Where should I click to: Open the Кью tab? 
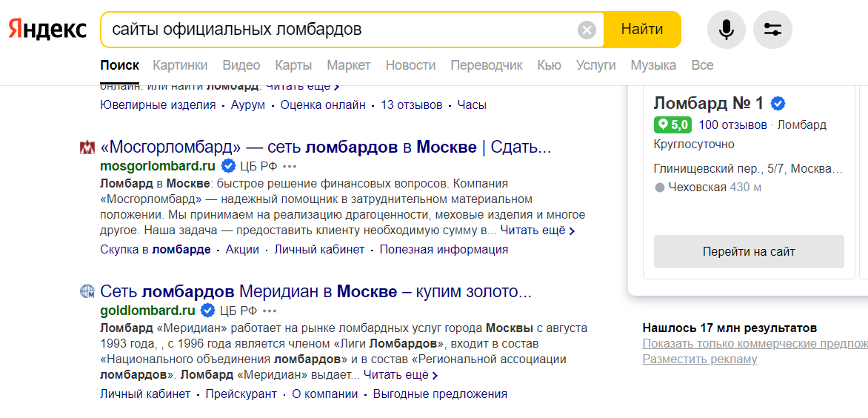549,65
